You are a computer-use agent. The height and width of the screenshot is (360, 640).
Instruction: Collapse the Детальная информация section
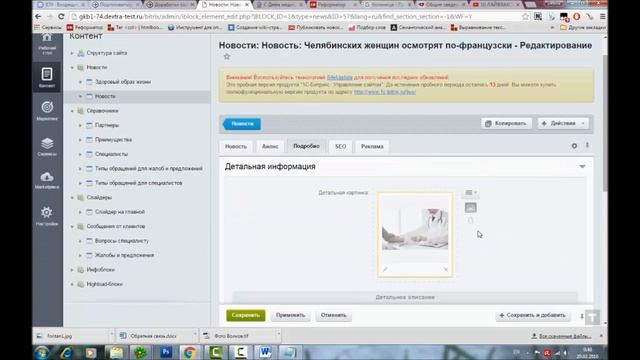coord(582,167)
